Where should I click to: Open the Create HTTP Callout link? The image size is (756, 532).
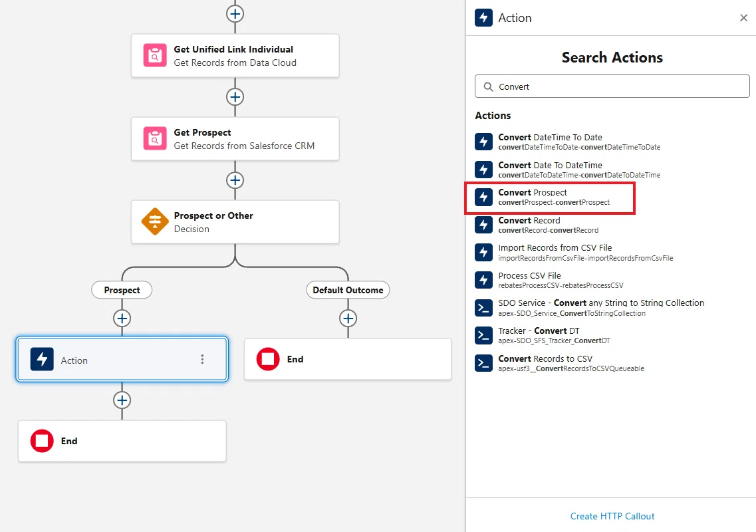[612, 516]
